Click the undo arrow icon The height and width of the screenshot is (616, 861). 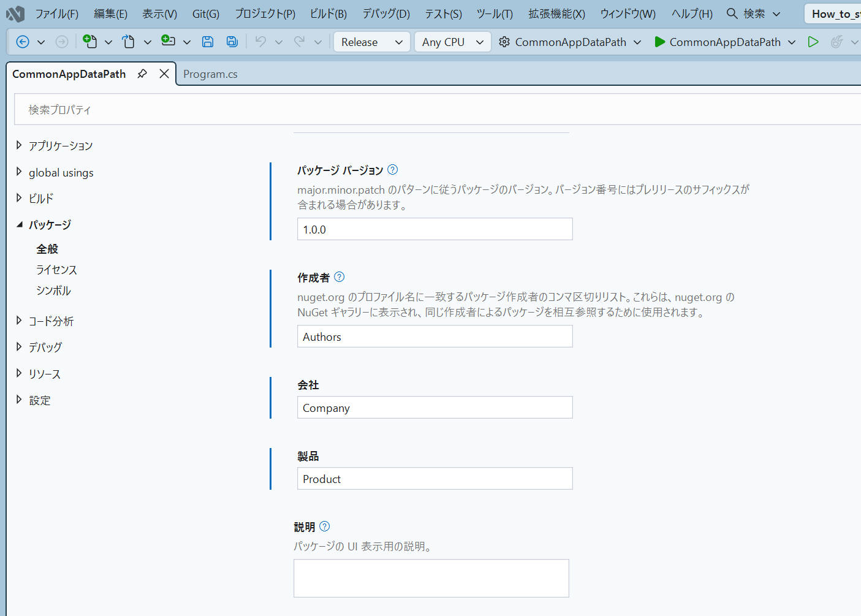click(261, 42)
